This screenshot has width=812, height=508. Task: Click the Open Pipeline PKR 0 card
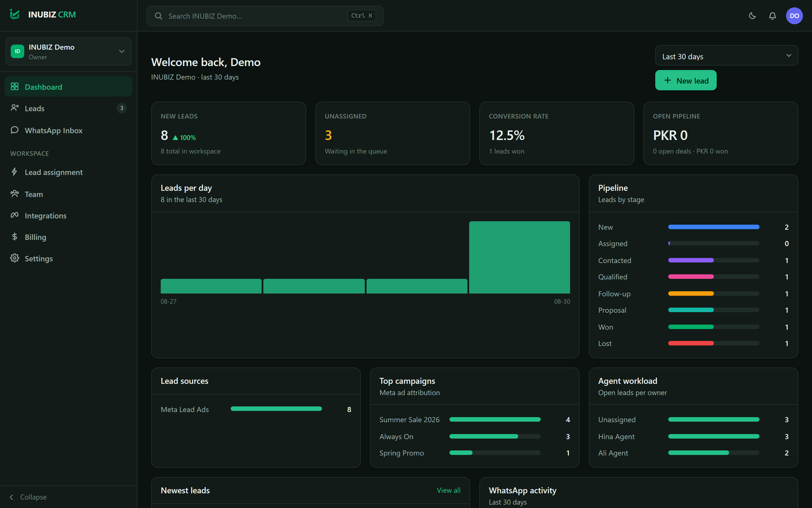point(721,133)
